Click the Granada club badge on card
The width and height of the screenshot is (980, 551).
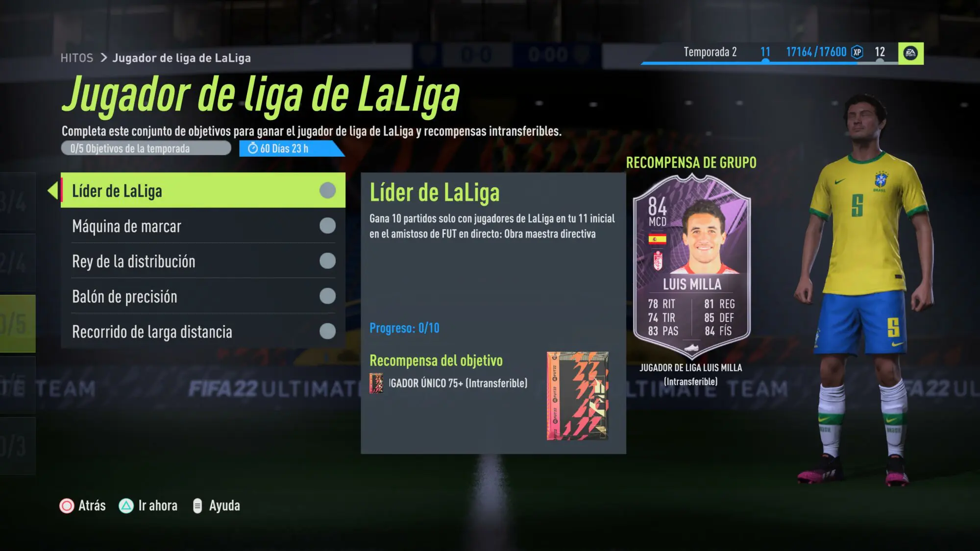658,261
